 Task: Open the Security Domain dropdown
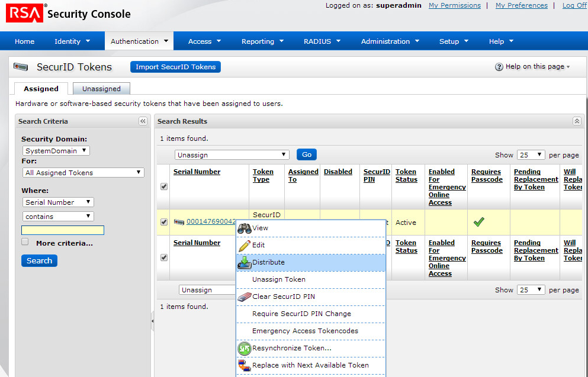click(56, 151)
